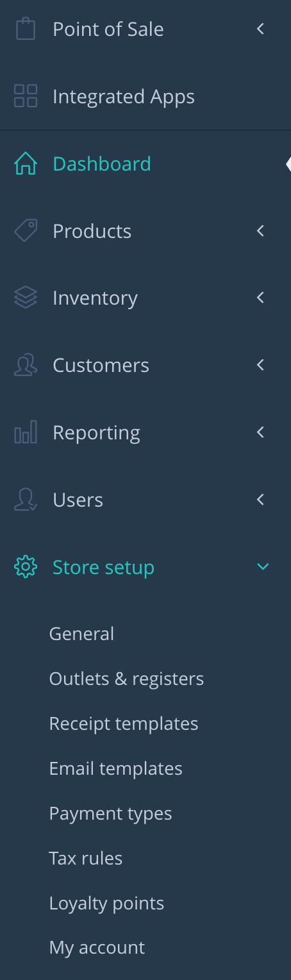Go to Payment types
291x980 pixels.
click(x=110, y=813)
